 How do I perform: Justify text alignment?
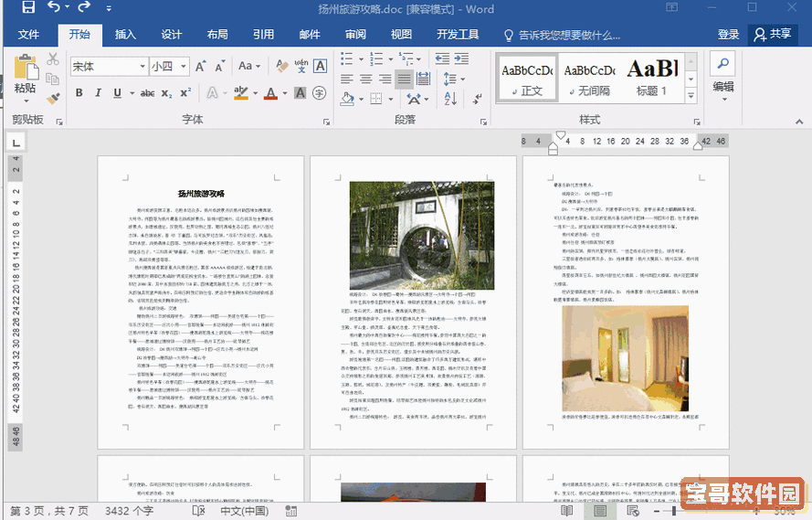click(404, 79)
